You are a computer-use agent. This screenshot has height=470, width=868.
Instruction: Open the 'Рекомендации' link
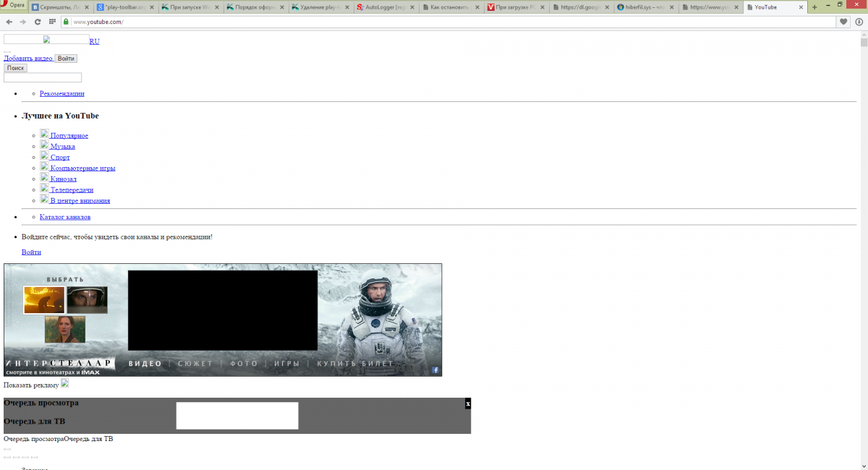click(62, 93)
